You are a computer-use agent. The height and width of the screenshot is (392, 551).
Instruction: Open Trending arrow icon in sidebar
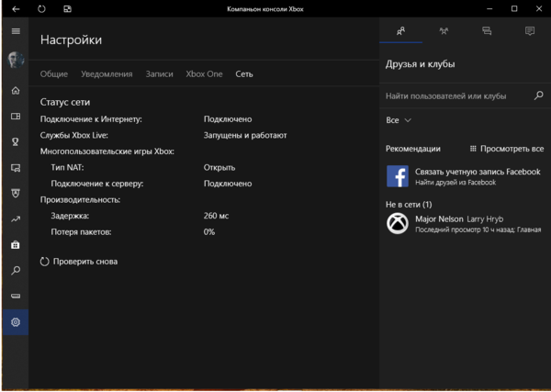pyautogui.click(x=16, y=219)
